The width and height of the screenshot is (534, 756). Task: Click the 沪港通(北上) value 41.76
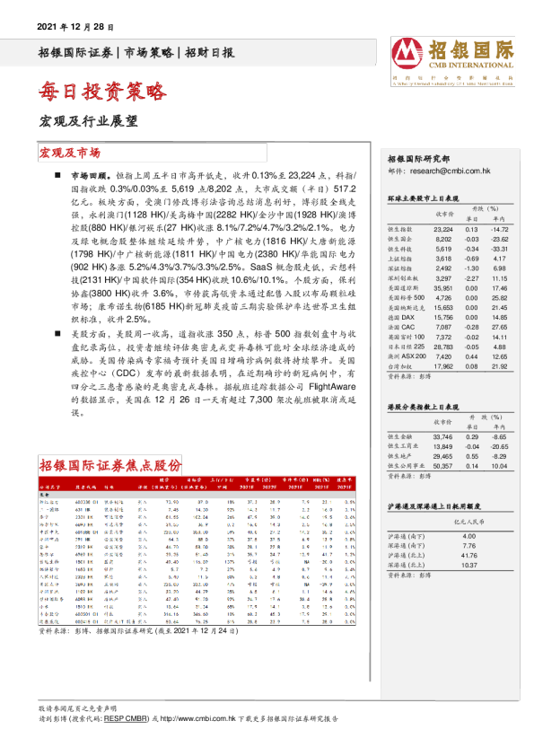coord(469,556)
